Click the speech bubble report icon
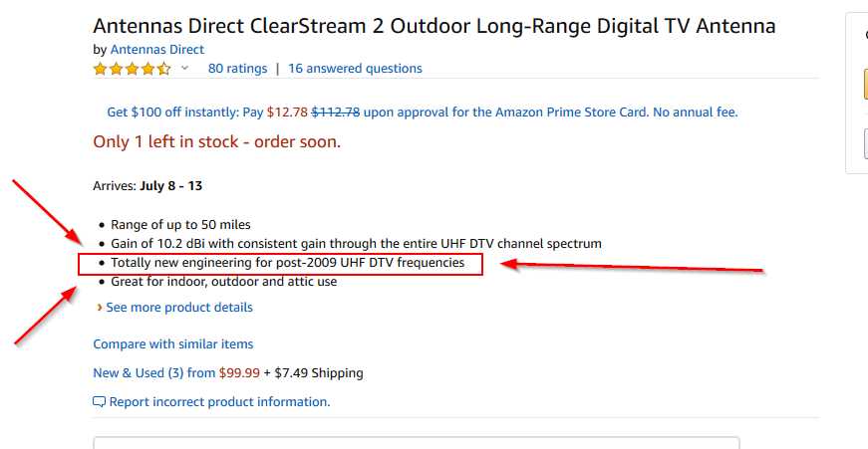 (x=99, y=402)
